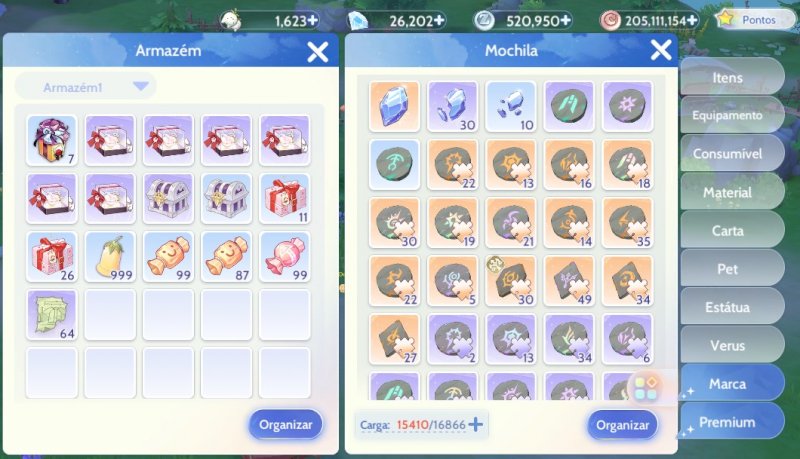This screenshot has height=459, width=800.
Task: Tap the rune fragment with count 49
Action: (569, 281)
